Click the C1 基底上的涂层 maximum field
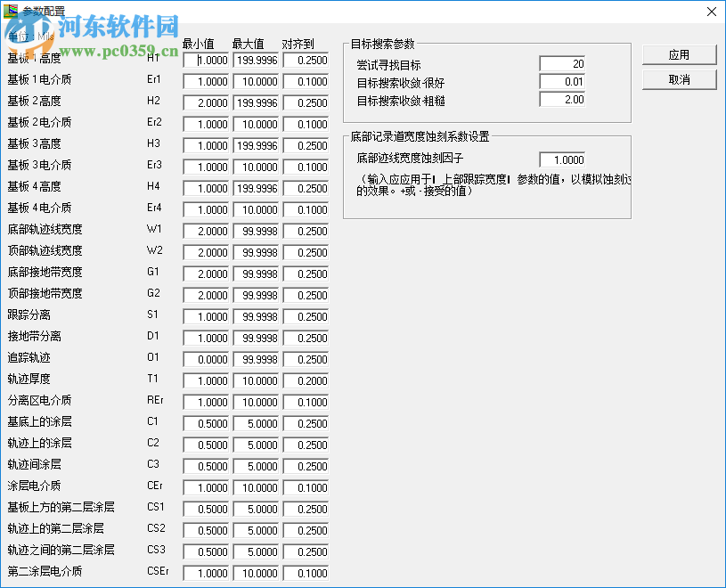This screenshot has height=588, width=726. point(257,423)
